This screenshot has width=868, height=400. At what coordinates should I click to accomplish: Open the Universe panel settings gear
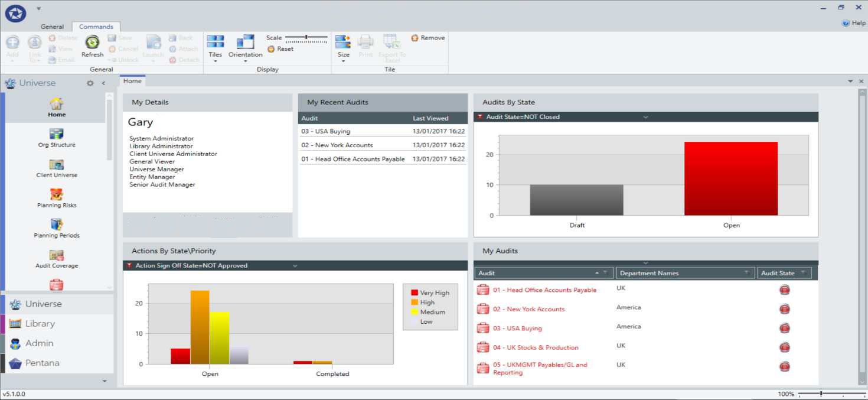click(x=90, y=83)
